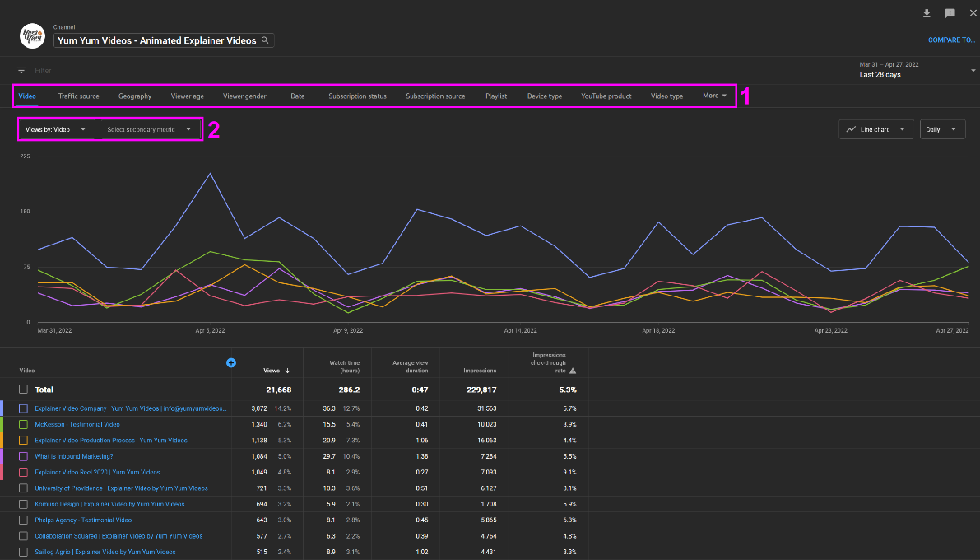The height and width of the screenshot is (560, 980).
Task: Uncheck Explainer Video Company row checkbox
Action: tap(23, 408)
